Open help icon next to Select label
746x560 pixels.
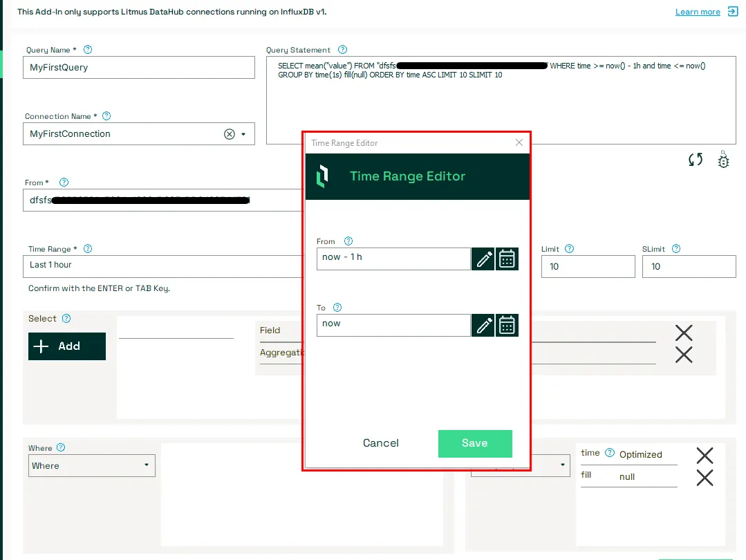66,318
